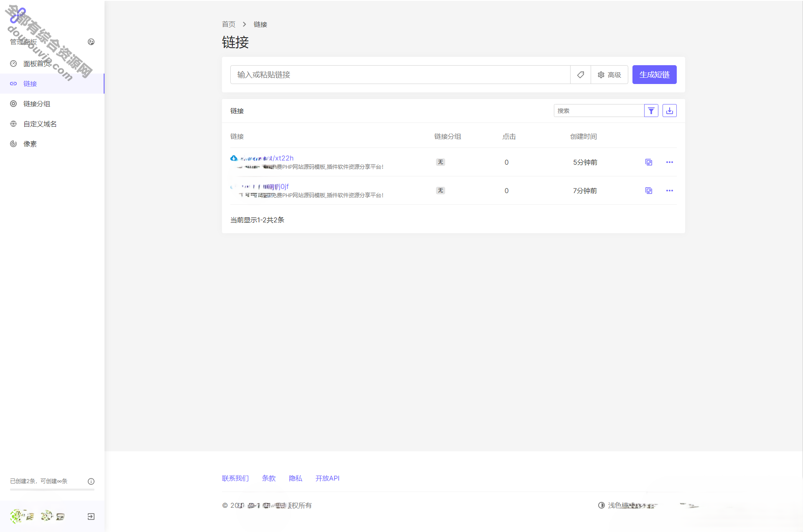Open 链接分组 in the sidebar
The height and width of the screenshot is (532, 803).
click(x=52, y=104)
